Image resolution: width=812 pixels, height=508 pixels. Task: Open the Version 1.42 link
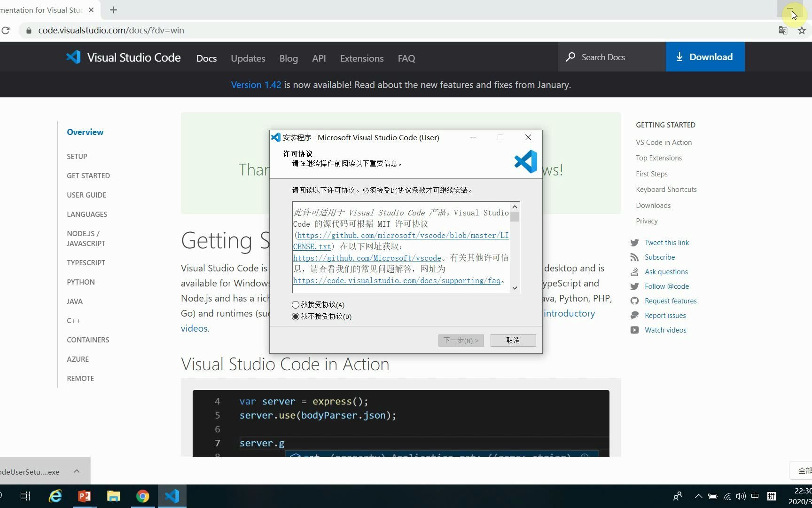pyautogui.click(x=256, y=84)
